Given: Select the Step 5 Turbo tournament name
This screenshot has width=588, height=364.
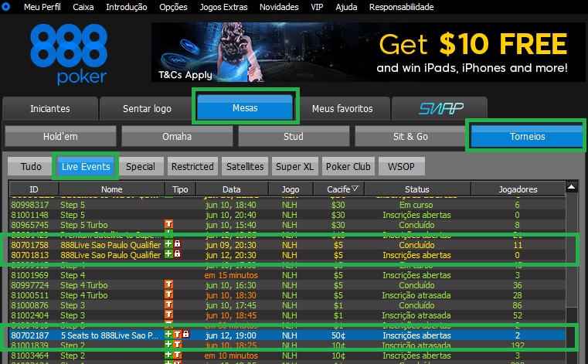Looking at the screenshot, I should pyautogui.click(x=84, y=225).
